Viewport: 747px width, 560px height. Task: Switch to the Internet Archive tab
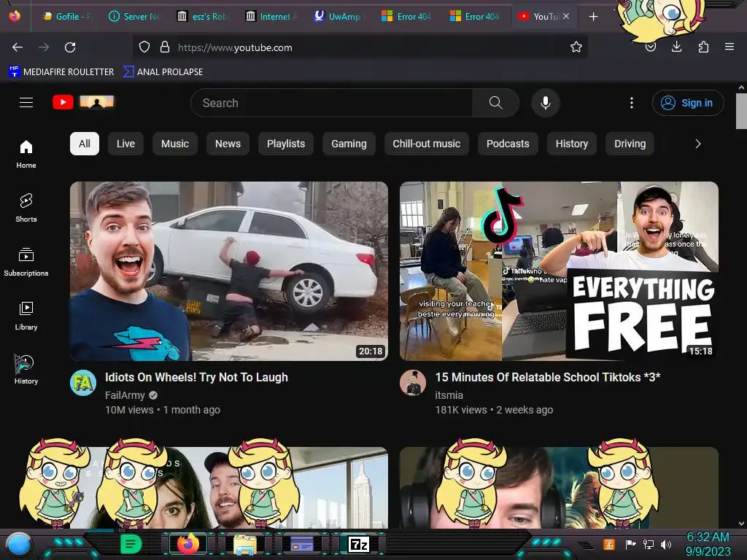tap(271, 17)
